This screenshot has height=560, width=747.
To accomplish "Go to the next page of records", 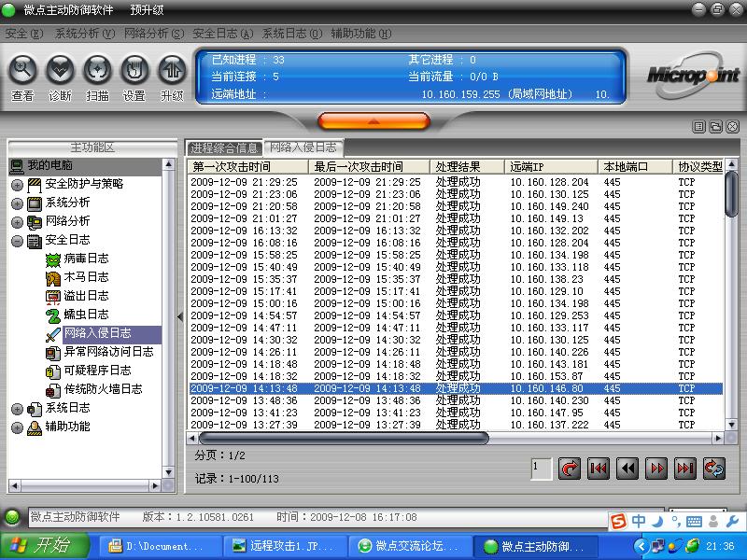I will (656, 469).
